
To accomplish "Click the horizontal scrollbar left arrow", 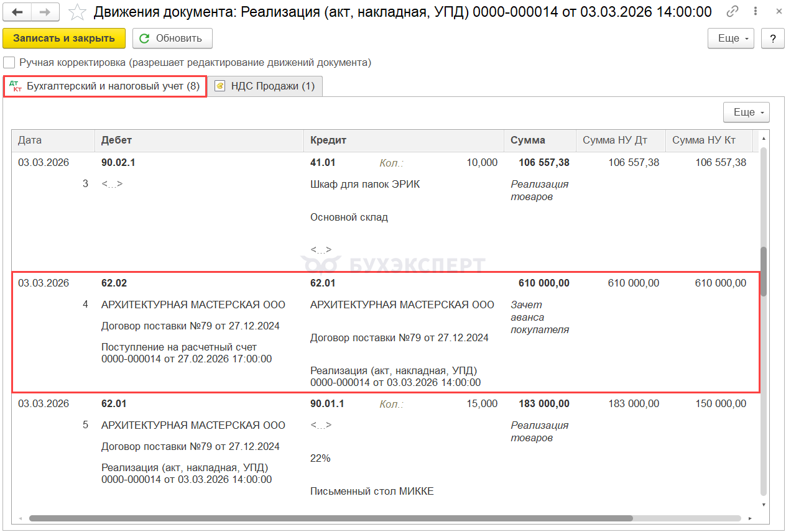I will pos(19,518).
